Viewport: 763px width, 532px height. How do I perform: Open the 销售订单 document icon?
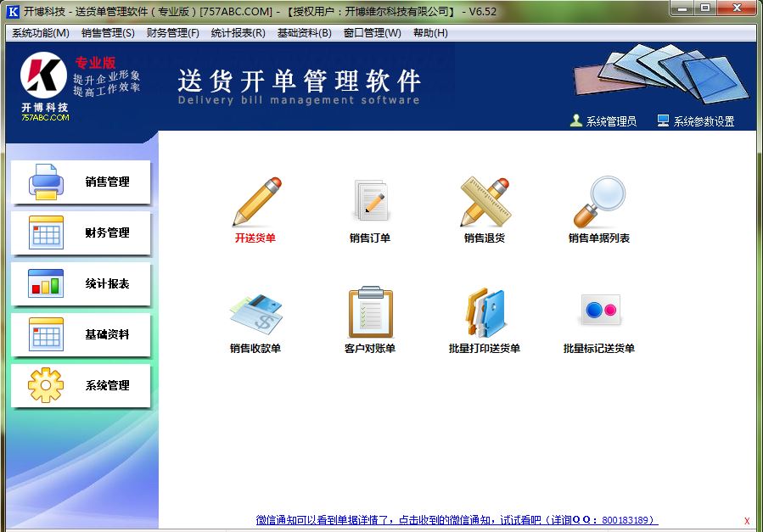pos(371,201)
